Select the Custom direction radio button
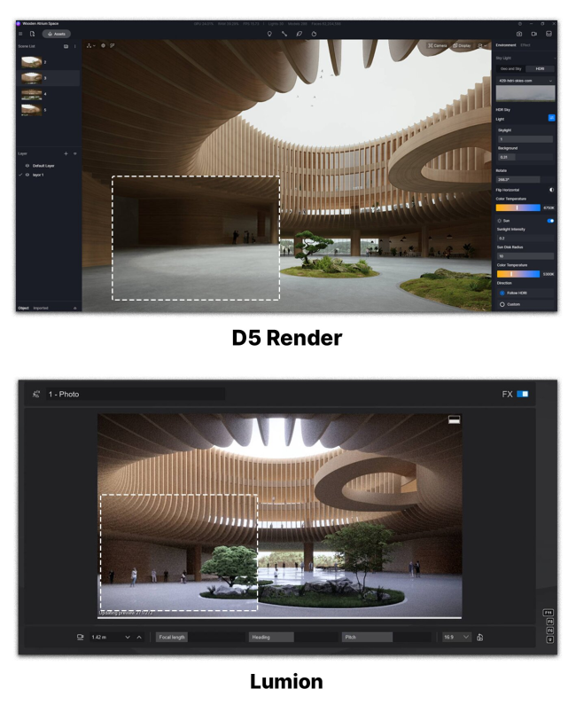This screenshot has width=576, height=728. [502, 304]
